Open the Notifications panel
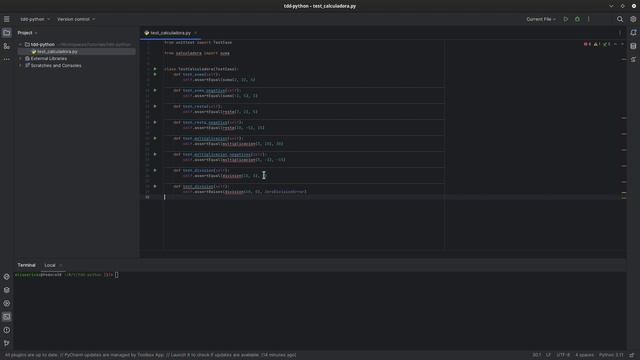This screenshot has width=640, height=360. click(x=633, y=33)
